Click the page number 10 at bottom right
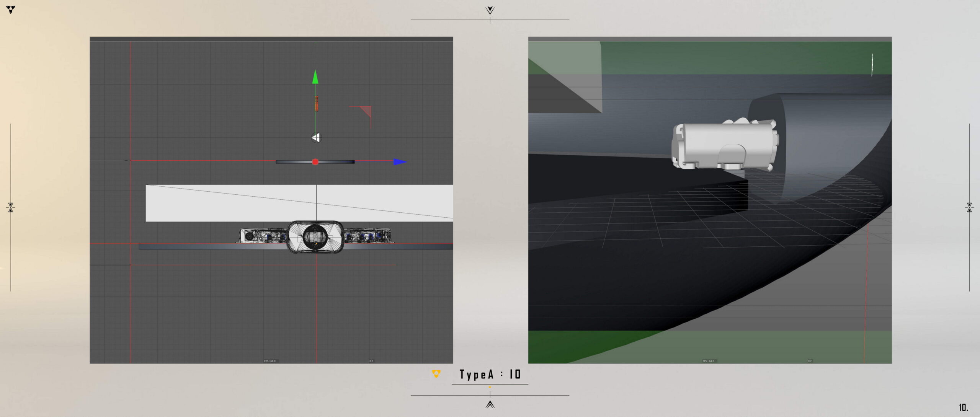Viewport: 980px width, 417px height. point(963,407)
